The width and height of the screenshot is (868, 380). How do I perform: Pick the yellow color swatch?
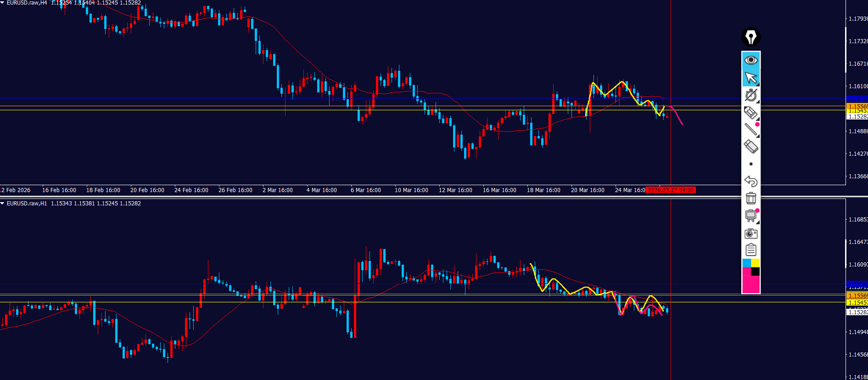(755, 263)
